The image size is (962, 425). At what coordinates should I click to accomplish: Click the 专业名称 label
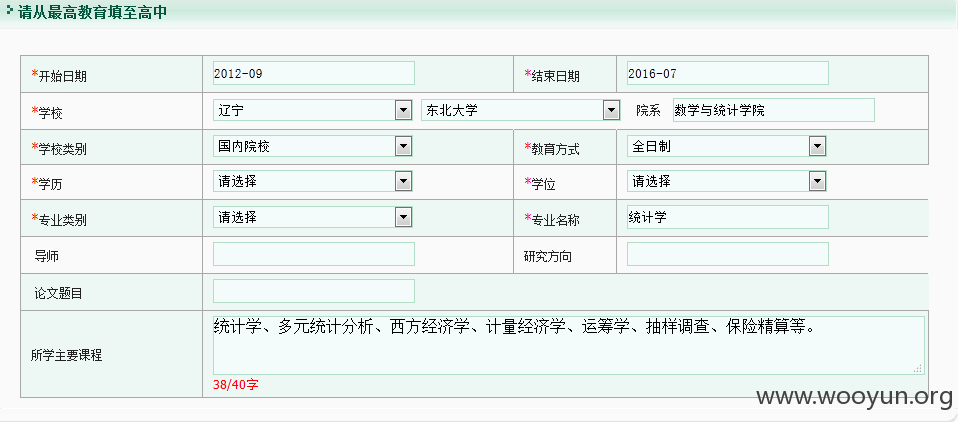(x=552, y=220)
